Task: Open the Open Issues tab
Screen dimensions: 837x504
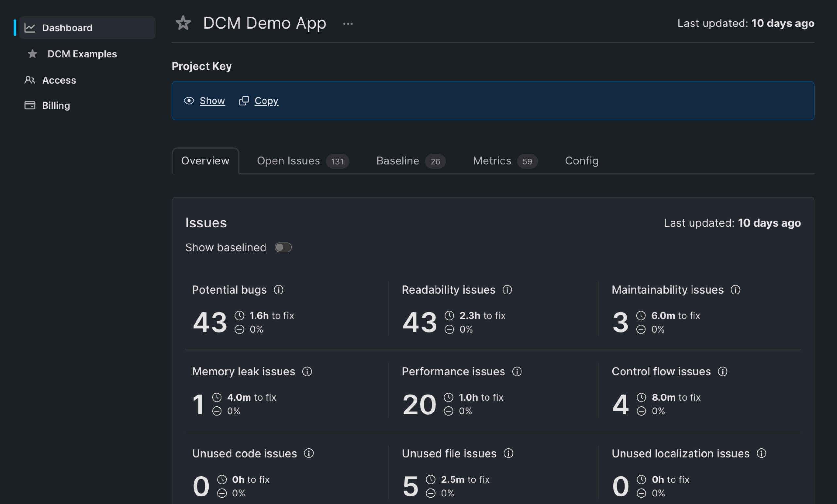Action: [x=303, y=161]
